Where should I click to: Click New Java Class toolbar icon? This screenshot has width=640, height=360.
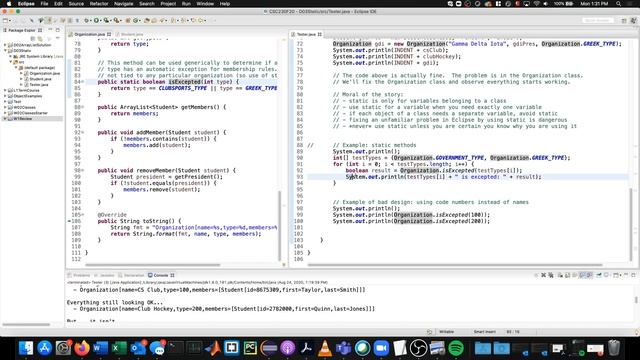(x=136, y=20)
